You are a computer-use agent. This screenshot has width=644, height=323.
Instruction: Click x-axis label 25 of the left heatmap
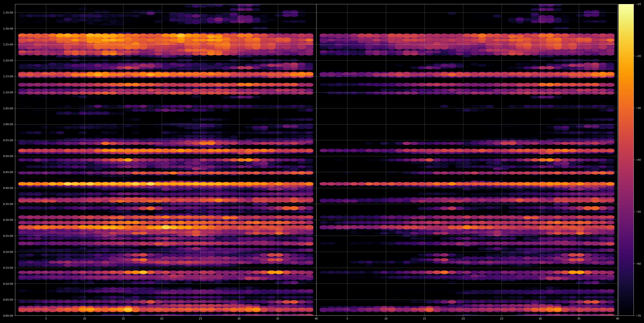[200, 319]
